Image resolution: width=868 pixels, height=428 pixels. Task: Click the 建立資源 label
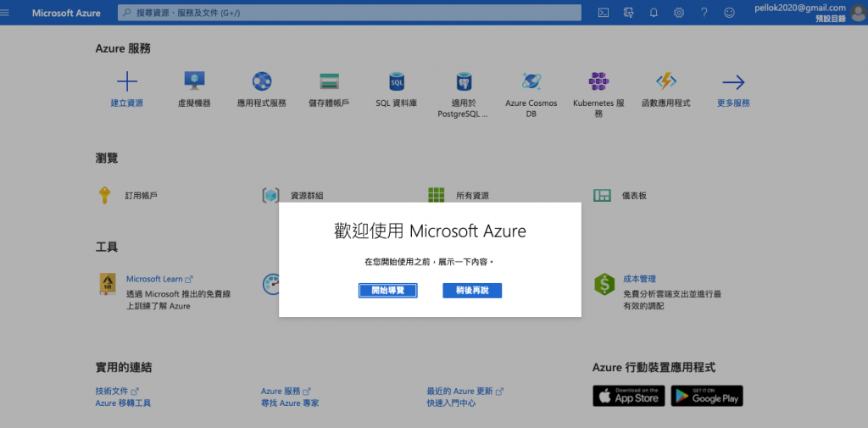point(127,103)
